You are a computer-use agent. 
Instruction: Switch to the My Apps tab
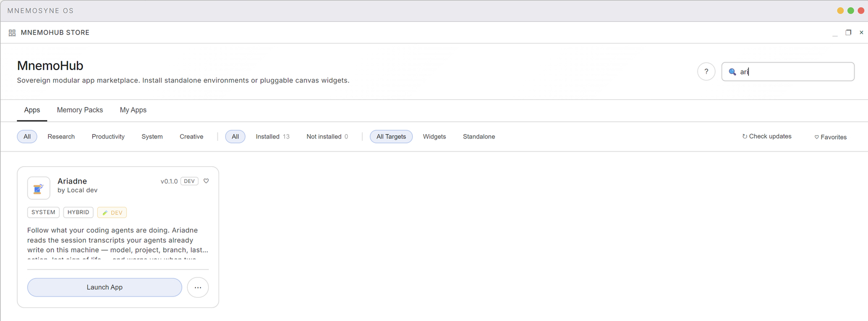[x=133, y=110]
